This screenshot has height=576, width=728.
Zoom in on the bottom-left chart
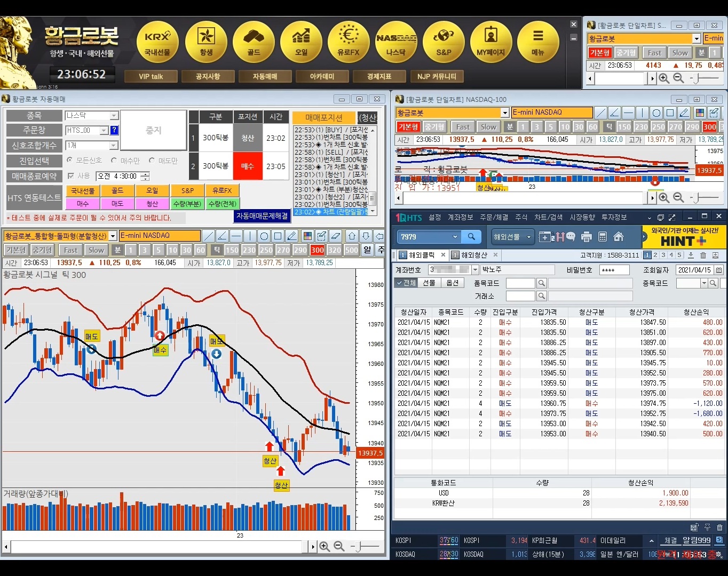324,546
